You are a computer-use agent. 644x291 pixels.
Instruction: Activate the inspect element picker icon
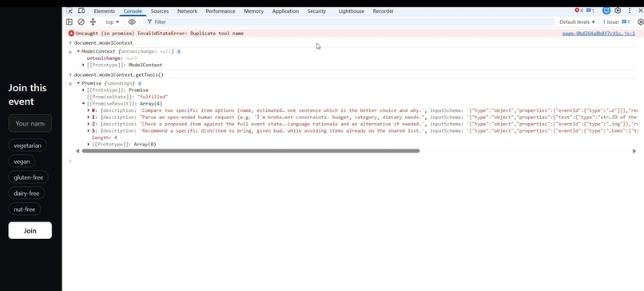pyautogui.click(x=70, y=11)
